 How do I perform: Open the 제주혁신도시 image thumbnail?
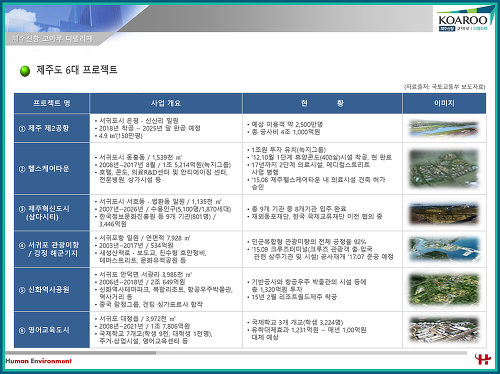(x=444, y=213)
